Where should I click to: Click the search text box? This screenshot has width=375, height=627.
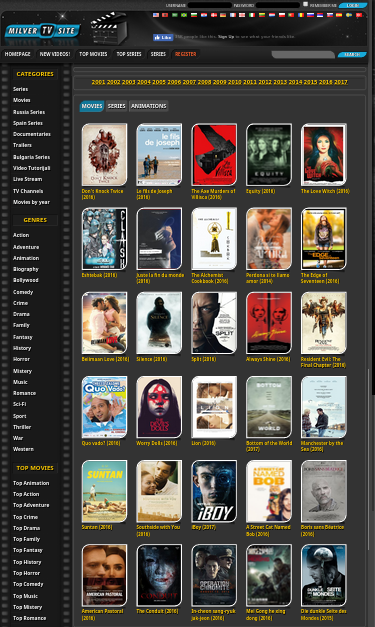[x=303, y=54]
